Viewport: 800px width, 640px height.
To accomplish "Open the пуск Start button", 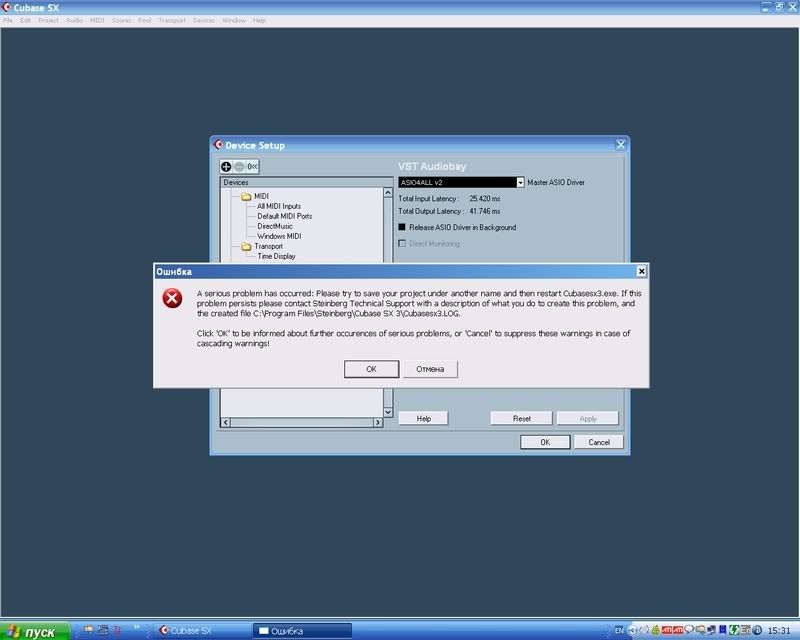I will [x=35, y=631].
